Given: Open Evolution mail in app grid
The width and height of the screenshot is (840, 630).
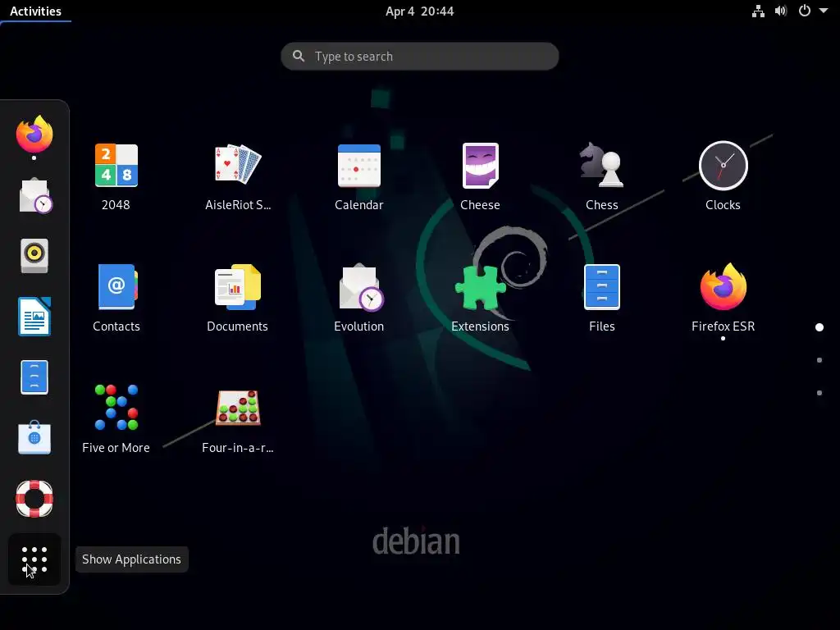Looking at the screenshot, I should coord(360,287).
